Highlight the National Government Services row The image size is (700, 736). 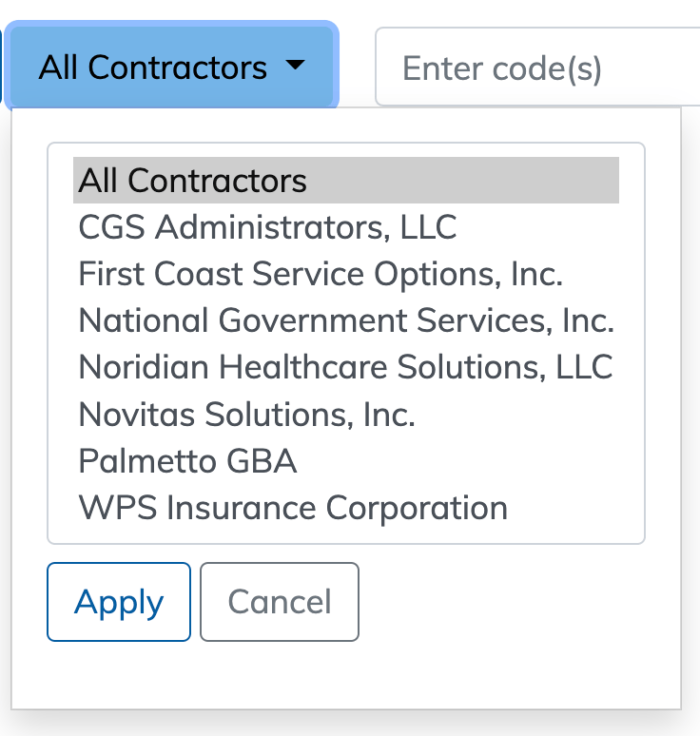tap(346, 320)
